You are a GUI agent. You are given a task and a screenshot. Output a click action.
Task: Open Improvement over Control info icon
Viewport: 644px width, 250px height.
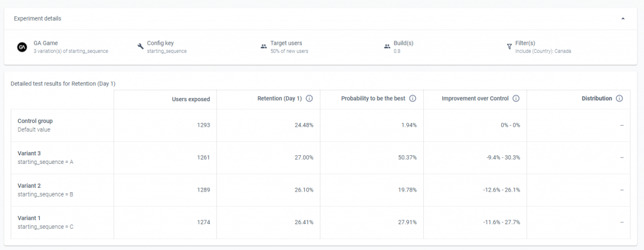point(516,99)
